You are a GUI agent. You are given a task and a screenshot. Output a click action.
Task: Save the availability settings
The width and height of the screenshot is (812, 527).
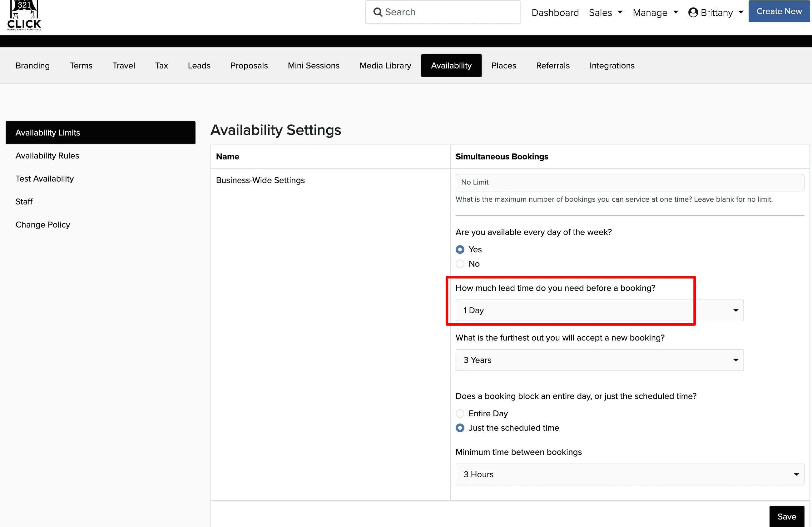(786, 516)
